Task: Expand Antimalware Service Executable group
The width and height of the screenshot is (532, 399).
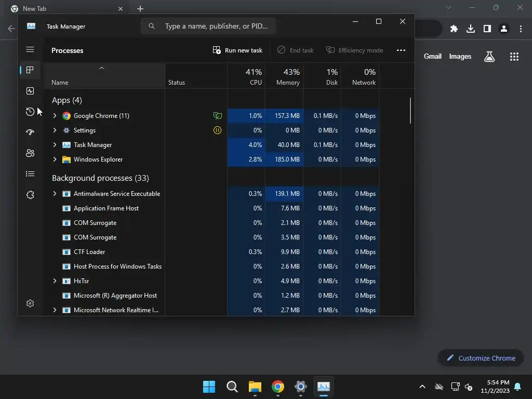Action: pos(55,194)
